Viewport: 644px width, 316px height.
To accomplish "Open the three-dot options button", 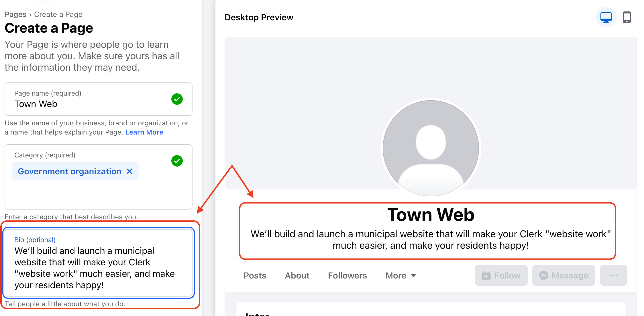I will click(613, 275).
